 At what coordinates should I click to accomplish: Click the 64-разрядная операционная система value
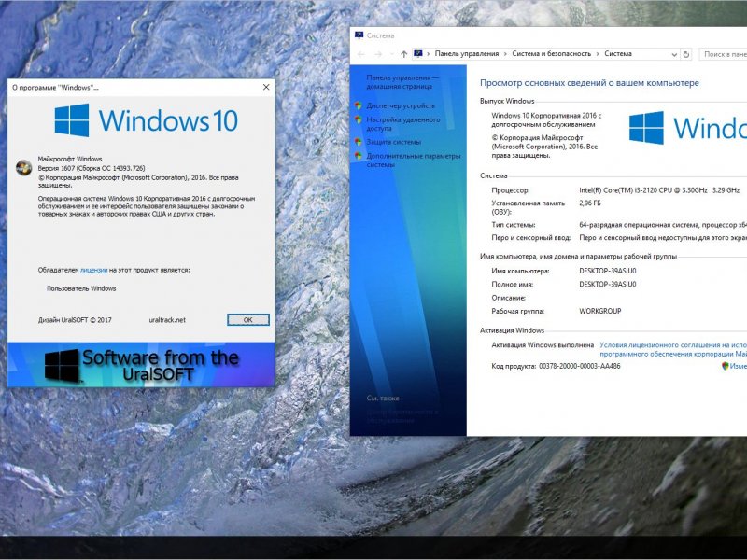coord(663,225)
